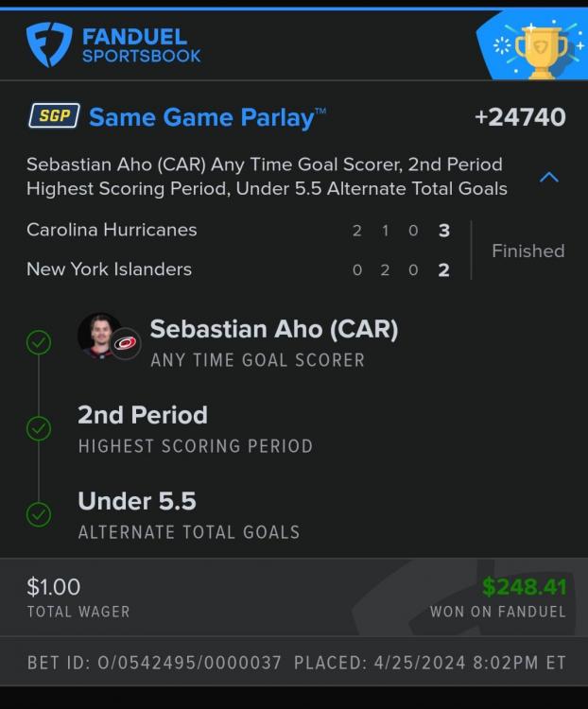Click the $248.41 winnings amount
Image resolution: width=588 pixels, height=709 pixels.
(524, 586)
